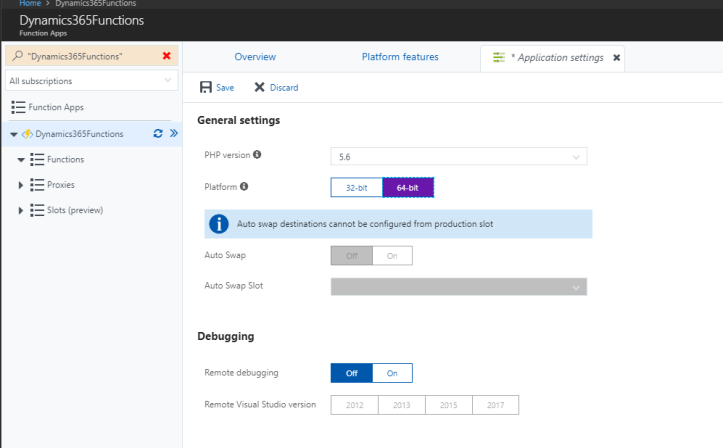
Task: Expand the Proxies tree node
Action: (21, 185)
